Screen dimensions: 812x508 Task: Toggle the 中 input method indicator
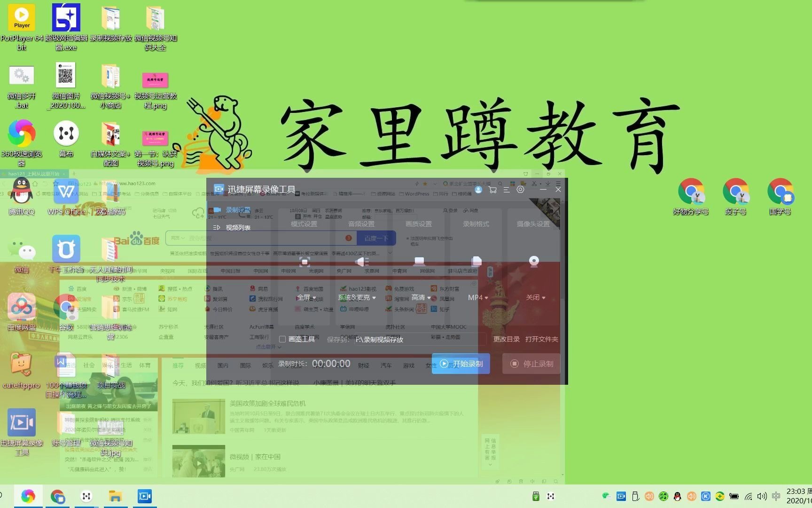pyautogui.click(x=776, y=496)
